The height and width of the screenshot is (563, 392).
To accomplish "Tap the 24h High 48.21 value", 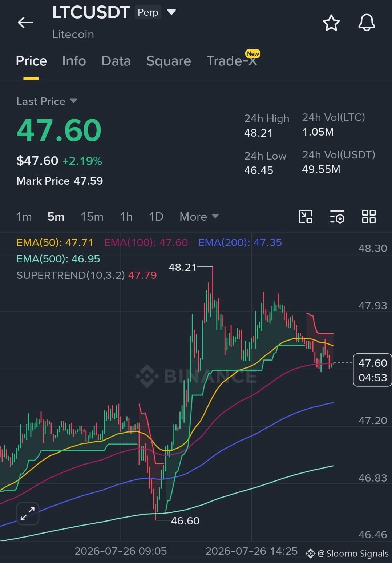I will 258,133.
